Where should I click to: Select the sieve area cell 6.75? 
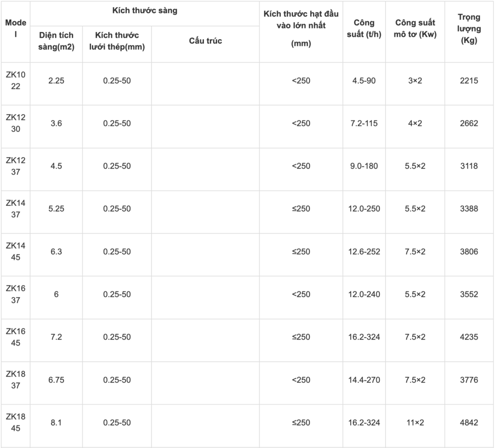[56, 380]
